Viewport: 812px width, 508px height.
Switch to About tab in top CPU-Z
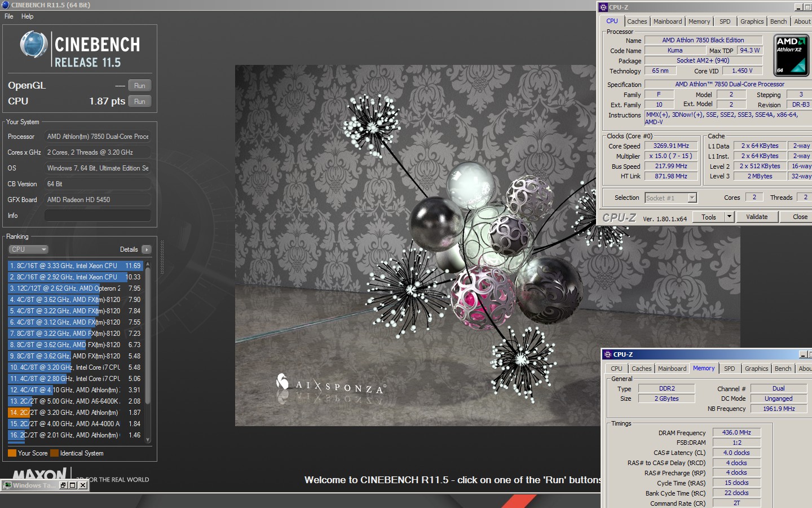[802, 21]
